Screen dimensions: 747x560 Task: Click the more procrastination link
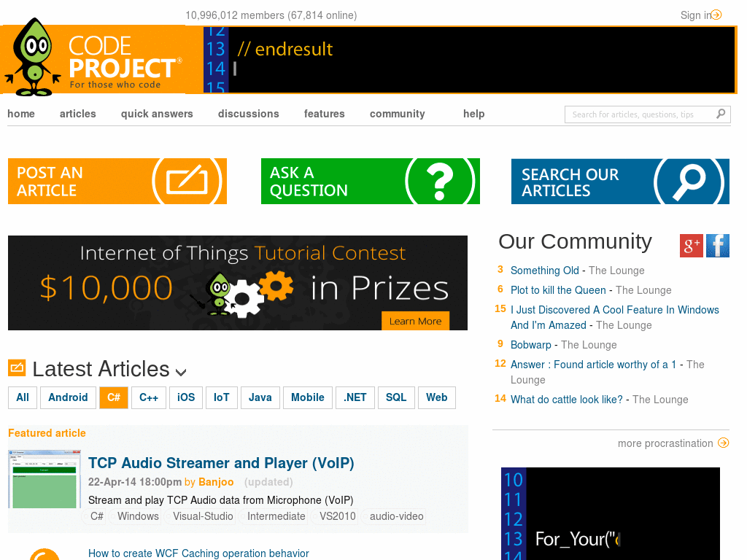pyautogui.click(x=665, y=443)
